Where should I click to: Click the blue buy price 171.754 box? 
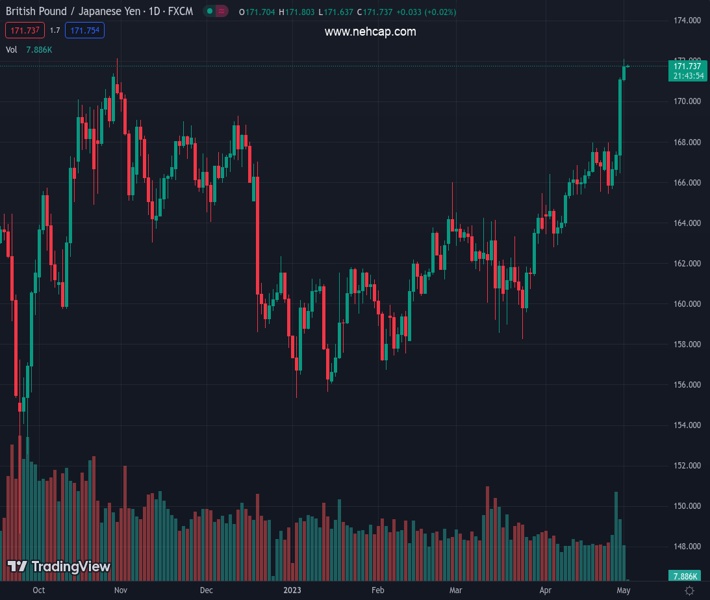tap(85, 31)
